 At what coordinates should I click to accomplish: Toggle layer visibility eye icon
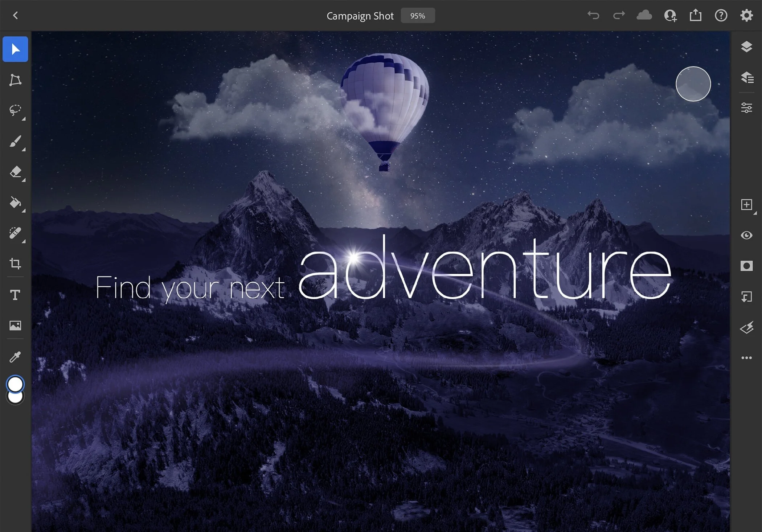[746, 235]
